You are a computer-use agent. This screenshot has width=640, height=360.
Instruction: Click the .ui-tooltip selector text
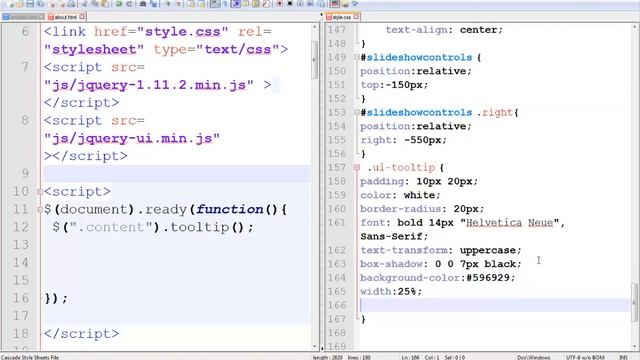pyautogui.click(x=401, y=167)
